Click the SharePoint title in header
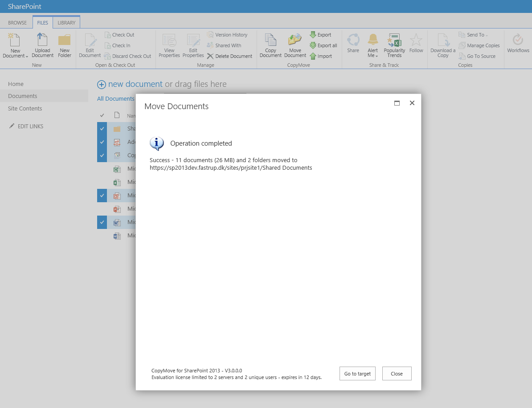The height and width of the screenshot is (408, 532). coord(25,6)
